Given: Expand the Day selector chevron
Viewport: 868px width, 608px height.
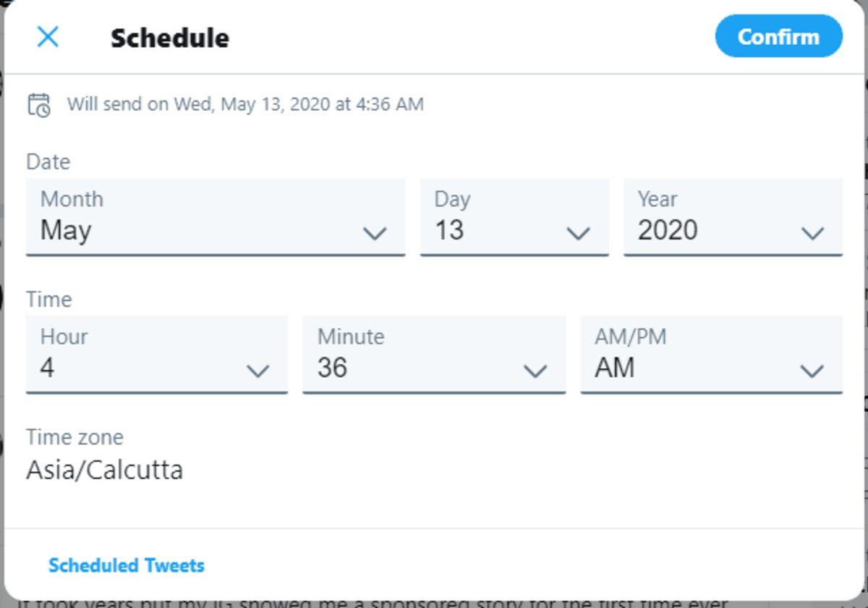Looking at the screenshot, I should [x=578, y=233].
